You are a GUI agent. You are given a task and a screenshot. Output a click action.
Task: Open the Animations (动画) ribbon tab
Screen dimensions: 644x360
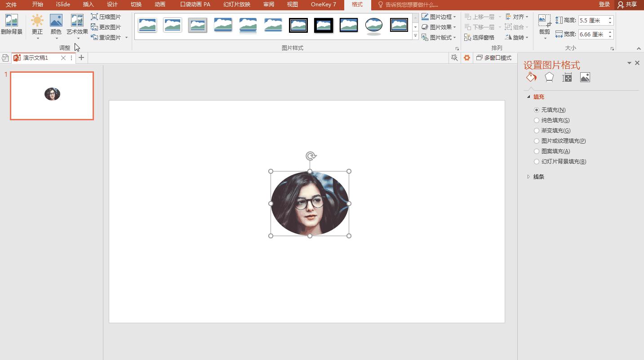(160, 4)
